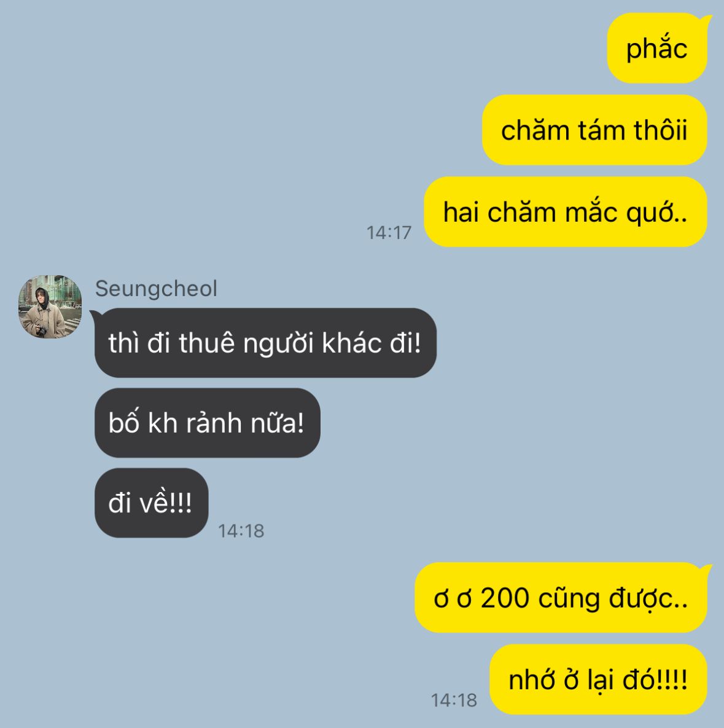
Task: Open Seungcheol's profile picture
Action: pyautogui.click(x=50, y=307)
